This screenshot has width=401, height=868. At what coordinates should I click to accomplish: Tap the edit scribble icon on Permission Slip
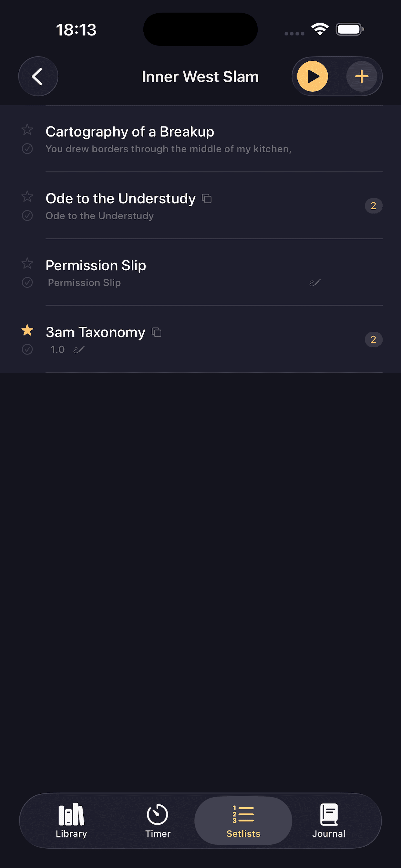[x=315, y=283]
